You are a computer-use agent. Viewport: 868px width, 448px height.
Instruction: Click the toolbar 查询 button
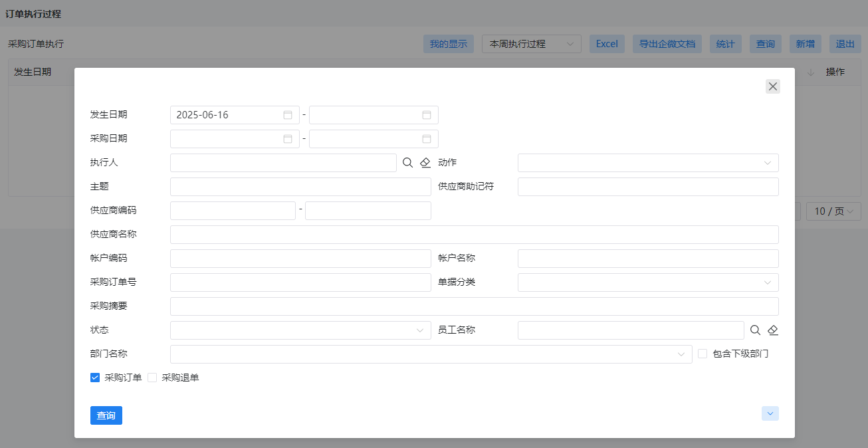click(766, 44)
